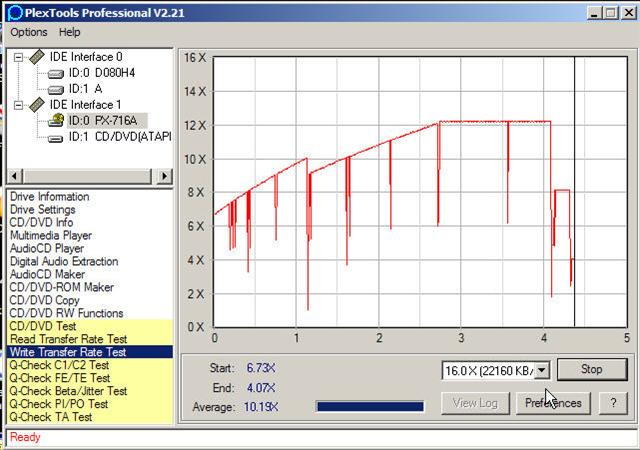The image size is (640, 450).
Task: Collapse the IDE Interface 1 tree node
Action: pos(18,104)
